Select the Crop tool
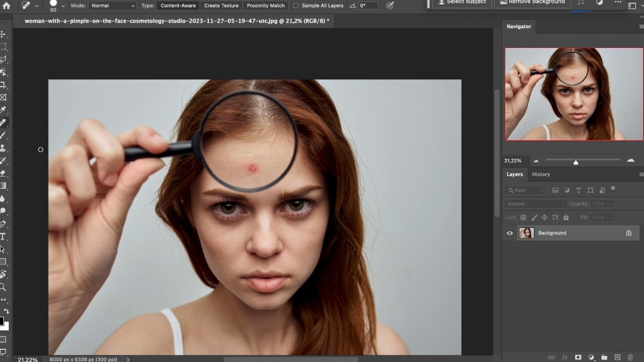644x362 pixels. tap(3, 85)
